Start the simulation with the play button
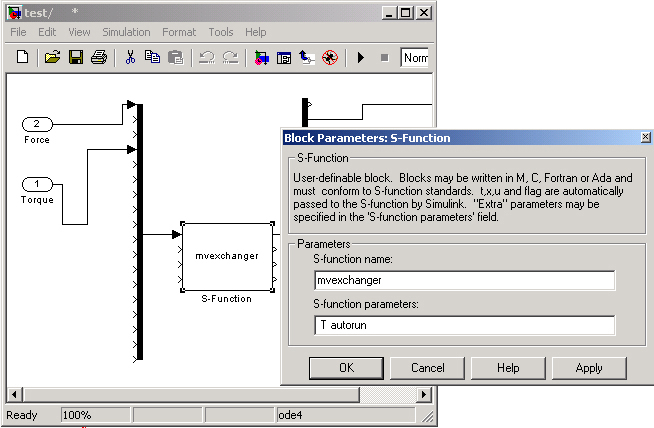This screenshot has width=654, height=428. [361, 58]
